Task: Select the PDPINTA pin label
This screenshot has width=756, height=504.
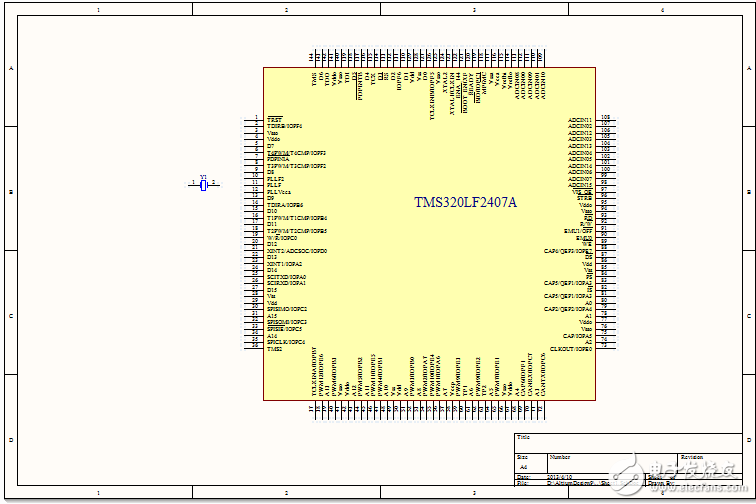Action: click(x=278, y=159)
